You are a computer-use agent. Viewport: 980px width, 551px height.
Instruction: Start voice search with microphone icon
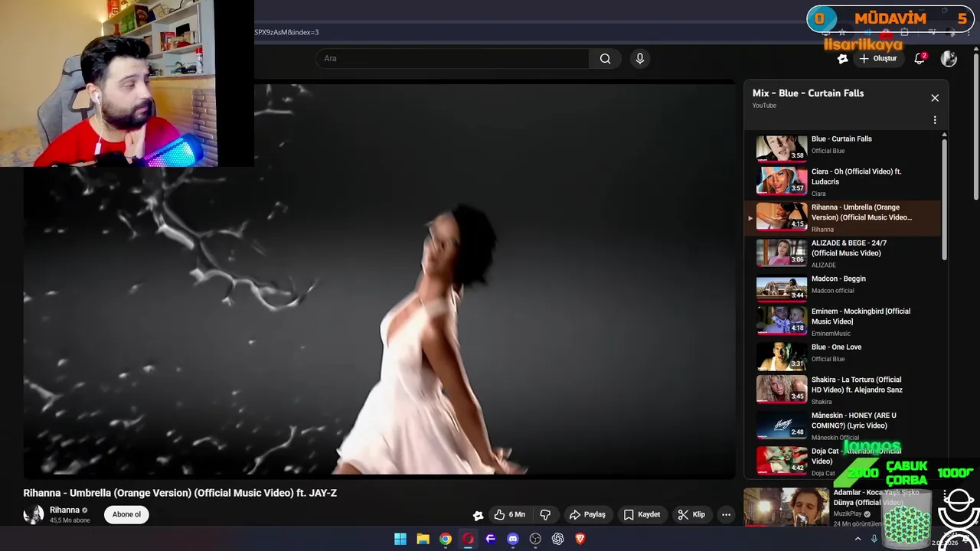[640, 58]
